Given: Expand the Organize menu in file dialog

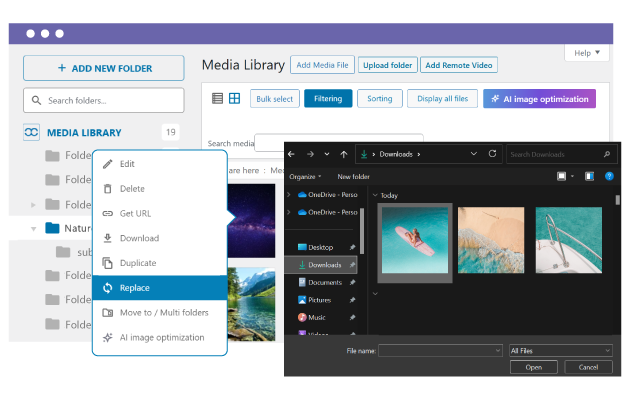Looking at the screenshot, I should coord(305,176).
